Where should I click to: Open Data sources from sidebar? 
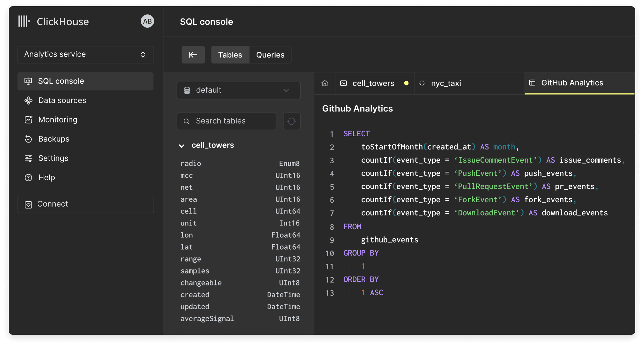(x=62, y=100)
